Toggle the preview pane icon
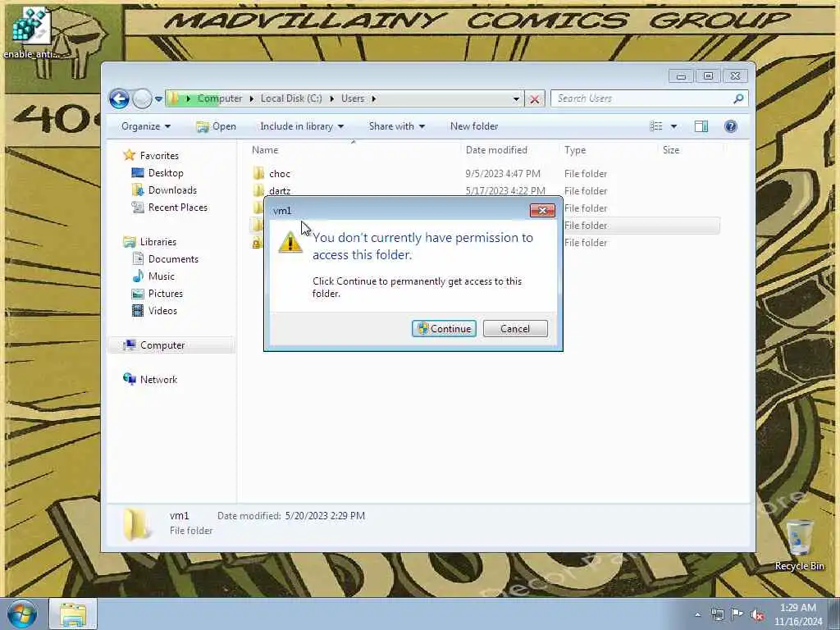 coord(701,126)
